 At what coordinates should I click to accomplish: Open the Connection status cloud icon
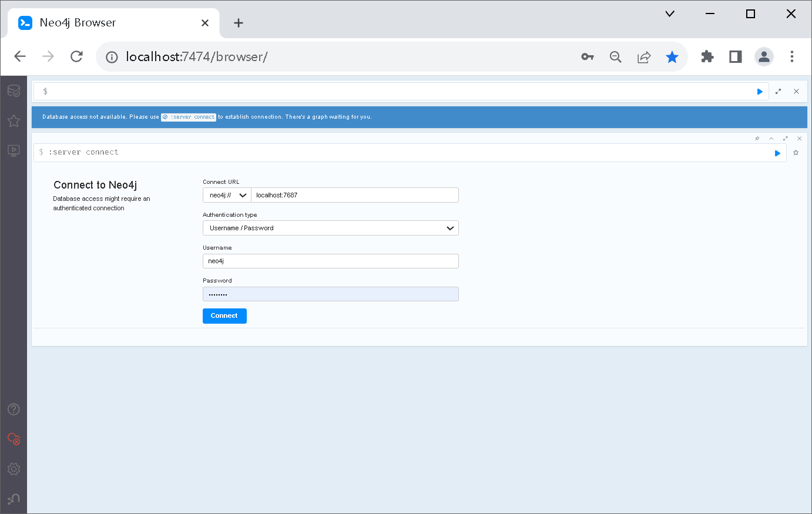[14, 439]
